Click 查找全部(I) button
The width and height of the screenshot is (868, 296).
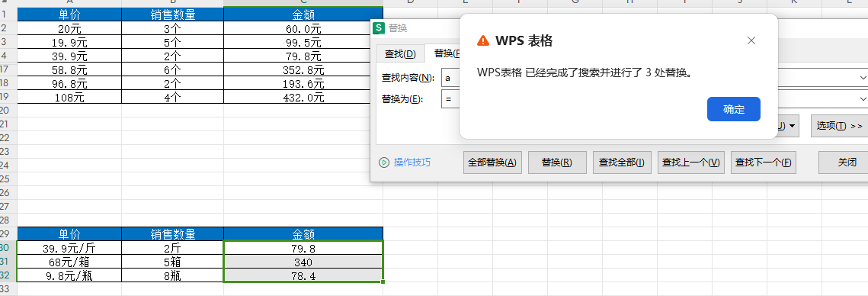coord(622,162)
